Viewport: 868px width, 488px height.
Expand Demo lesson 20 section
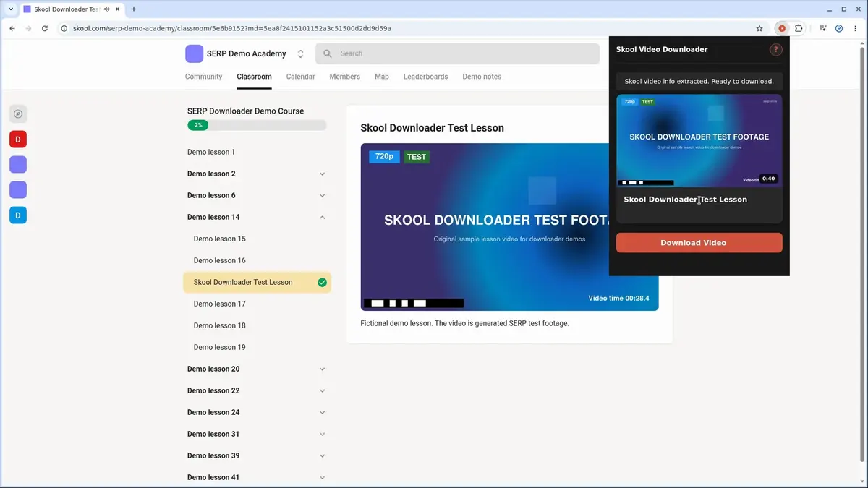pos(323,369)
